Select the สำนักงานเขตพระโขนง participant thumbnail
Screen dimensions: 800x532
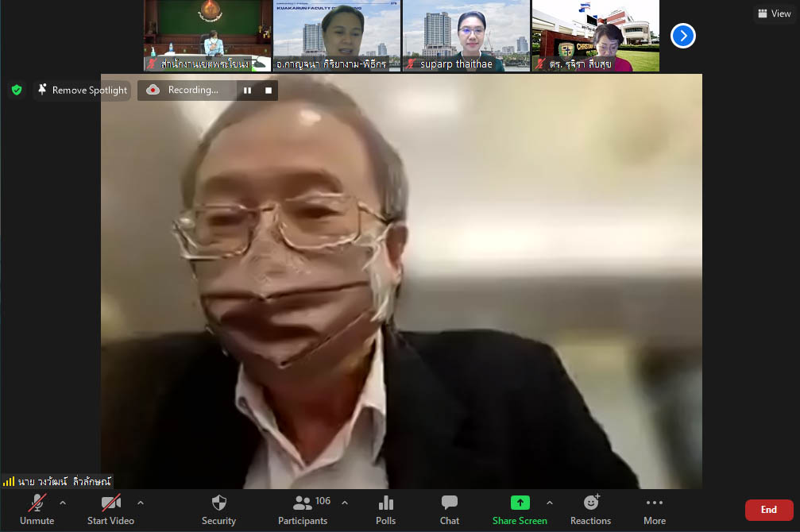(x=207, y=36)
